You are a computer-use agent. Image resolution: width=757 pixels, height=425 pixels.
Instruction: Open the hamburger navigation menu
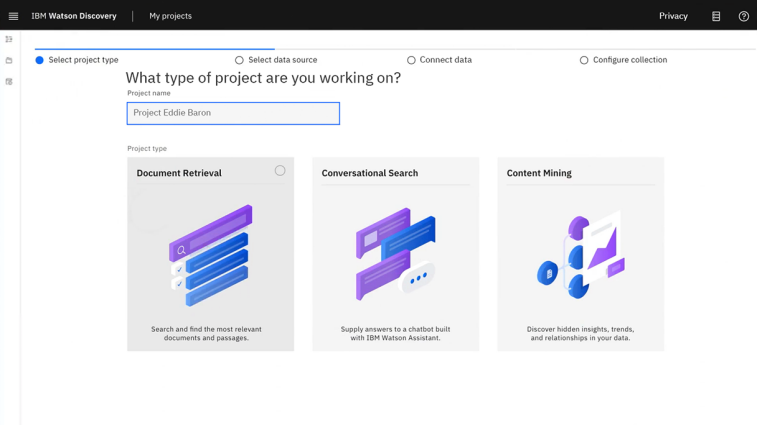(13, 16)
